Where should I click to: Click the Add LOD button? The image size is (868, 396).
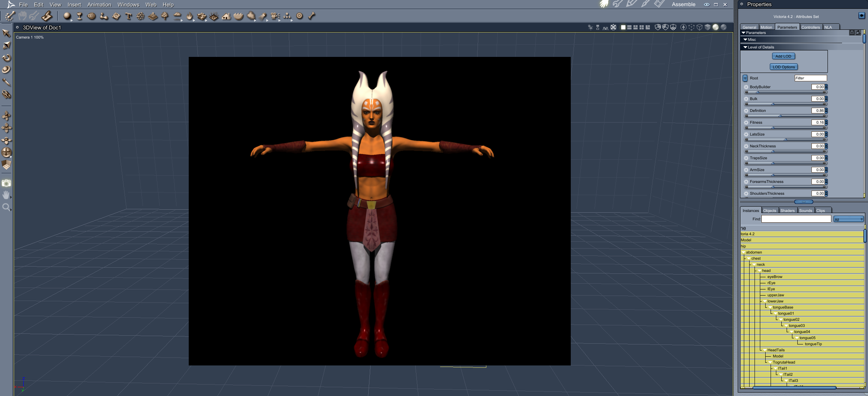tap(783, 56)
